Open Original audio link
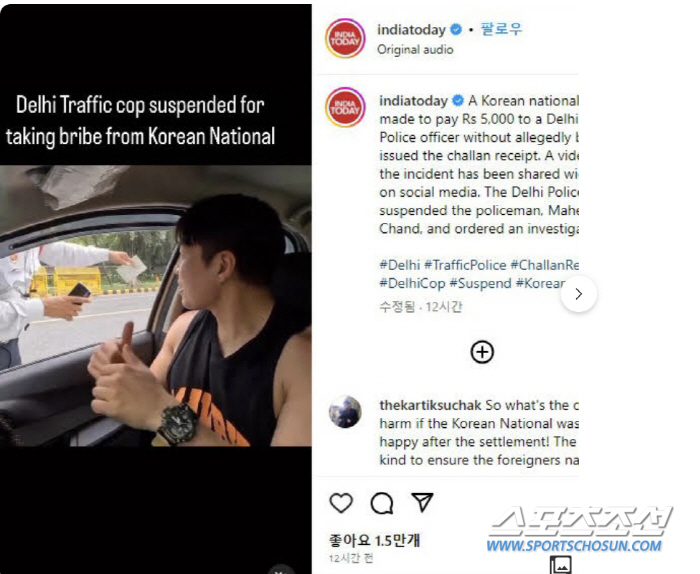Viewport: 700px width, 574px height. [415, 50]
